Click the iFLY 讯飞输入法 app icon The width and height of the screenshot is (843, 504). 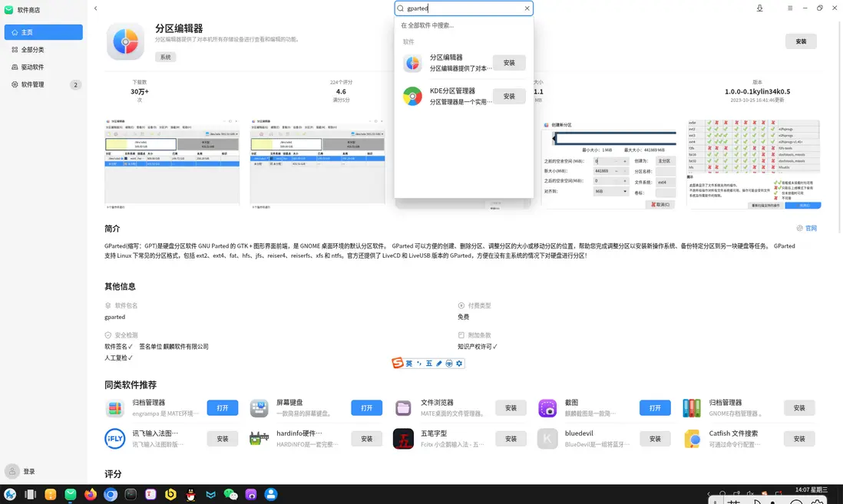coord(114,439)
